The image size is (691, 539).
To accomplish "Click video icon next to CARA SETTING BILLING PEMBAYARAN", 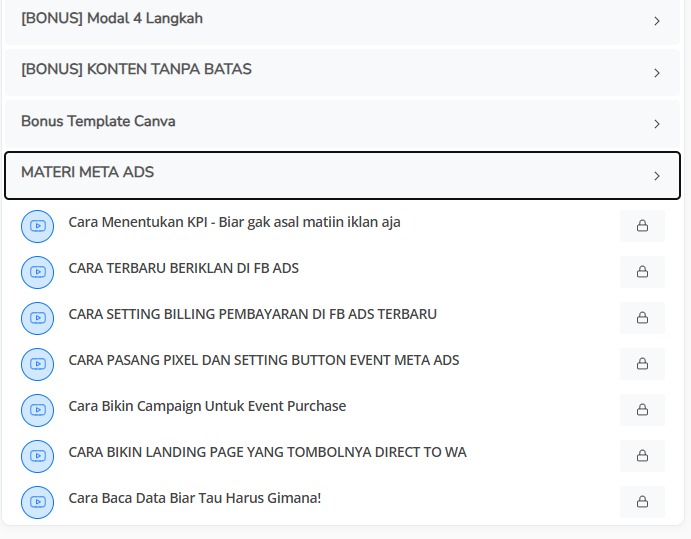I will coord(37,318).
